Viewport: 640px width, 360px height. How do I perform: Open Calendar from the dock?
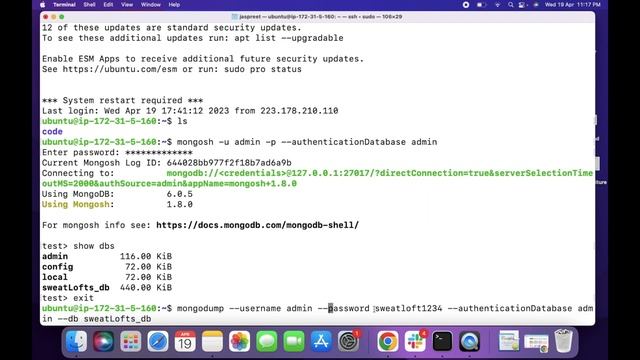click(x=185, y=341)
